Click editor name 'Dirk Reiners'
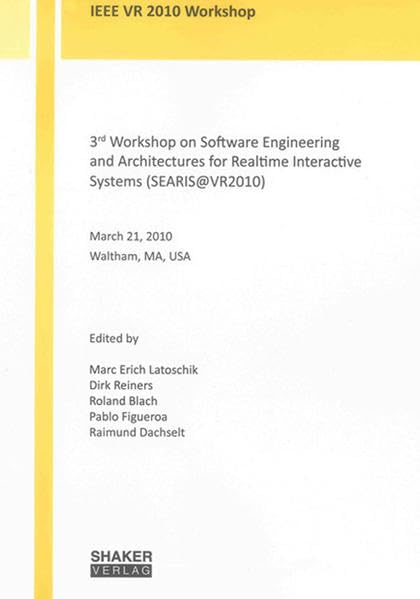This screenshot has height=599, width=420. 121,385
